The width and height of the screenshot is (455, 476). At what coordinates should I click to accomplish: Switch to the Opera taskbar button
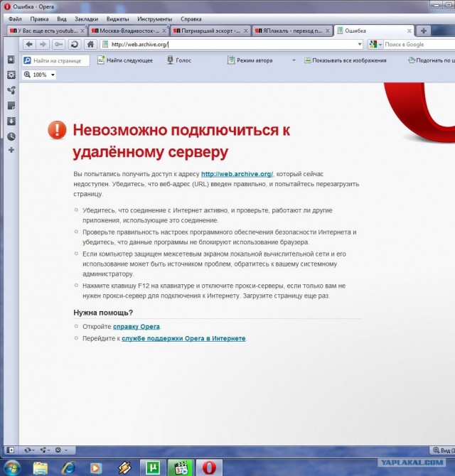(209, 467)
